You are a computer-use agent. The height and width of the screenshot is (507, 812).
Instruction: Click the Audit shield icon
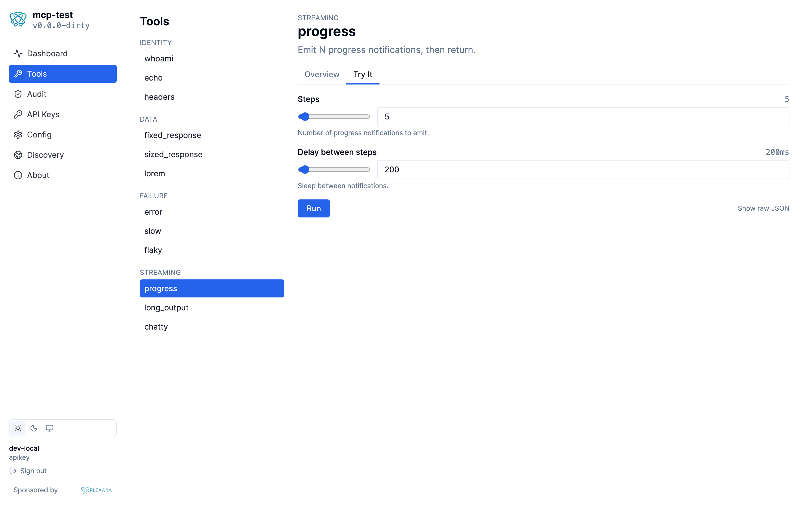click(x=18, y=94)
